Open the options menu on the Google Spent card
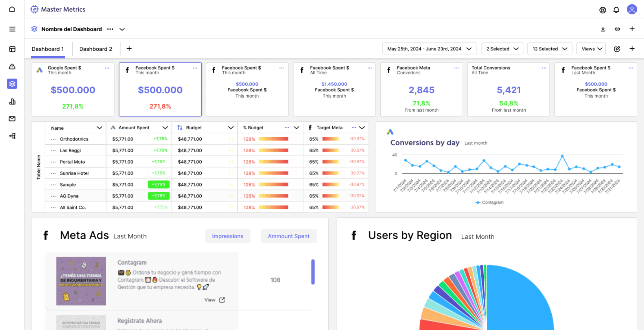 click(107, 68)
